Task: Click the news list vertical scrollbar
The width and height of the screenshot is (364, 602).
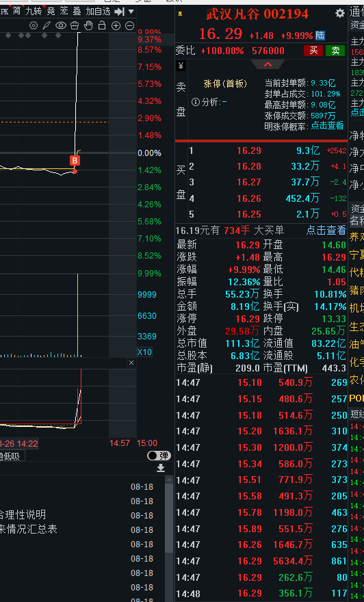Action: (x=169, y=519)
